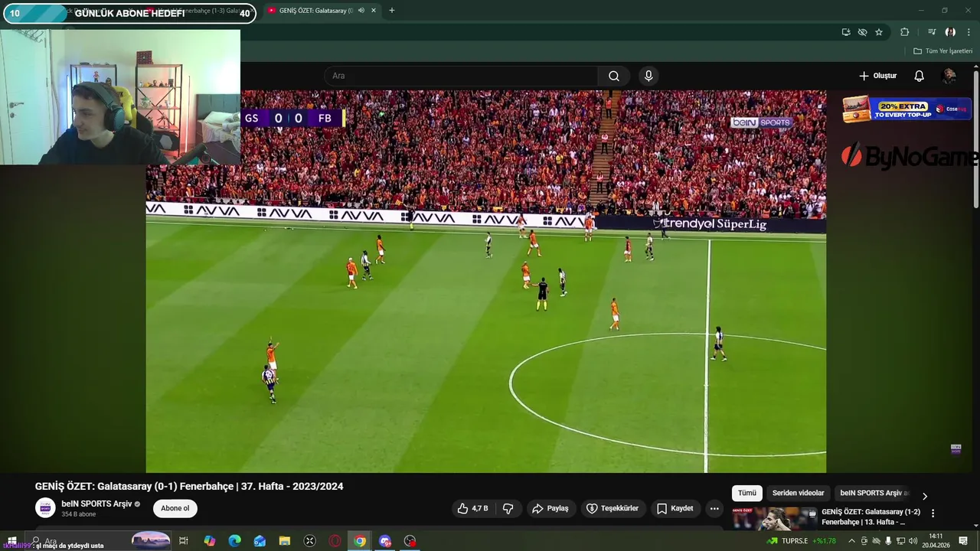980x551 pixels.
Task: Click the TUPRS.E stock widget in taskbar
Action: point(802,541)
